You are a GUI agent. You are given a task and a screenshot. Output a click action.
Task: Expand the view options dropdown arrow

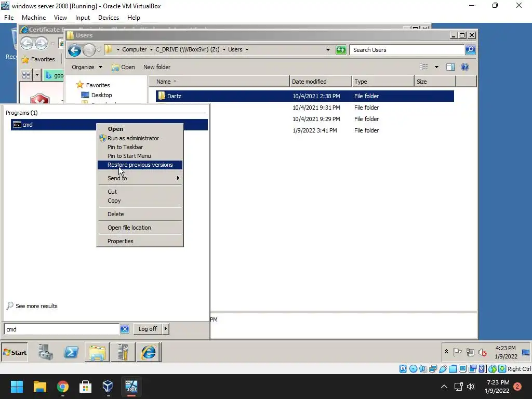436,67
